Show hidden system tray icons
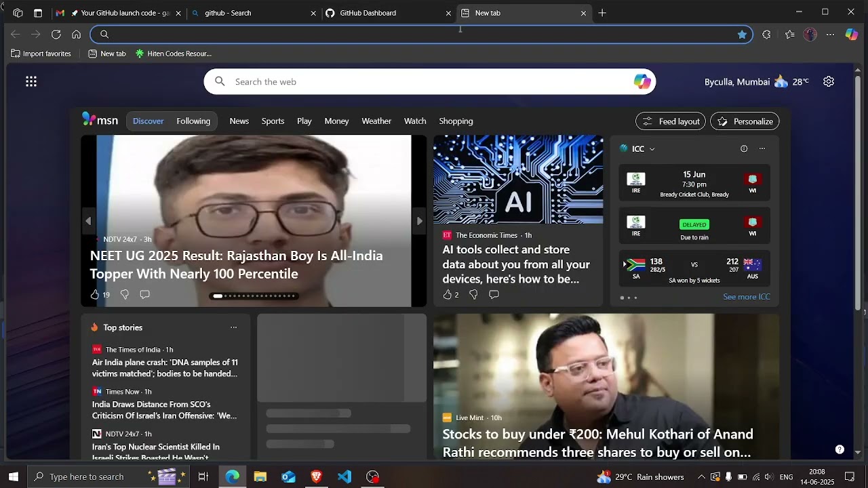 pyautogui.click(x=701, y=476)
